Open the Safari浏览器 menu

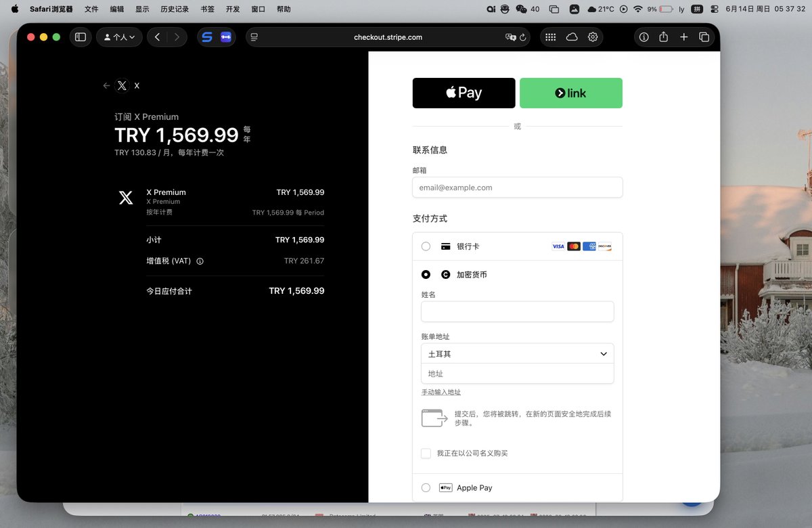pyautogui.click(x=51, y=9)
